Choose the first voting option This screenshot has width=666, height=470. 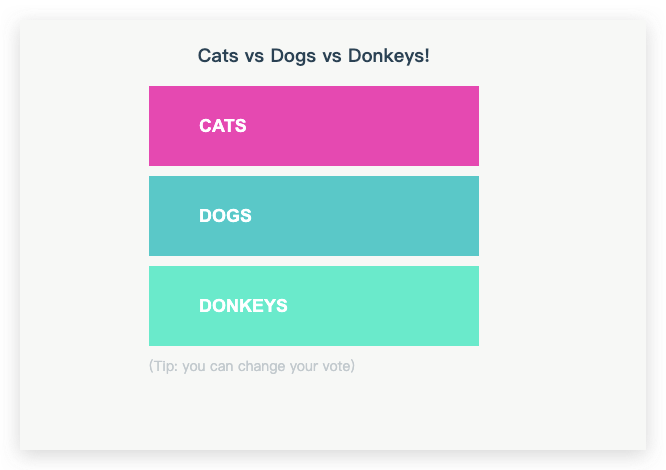tap(313, 126)
